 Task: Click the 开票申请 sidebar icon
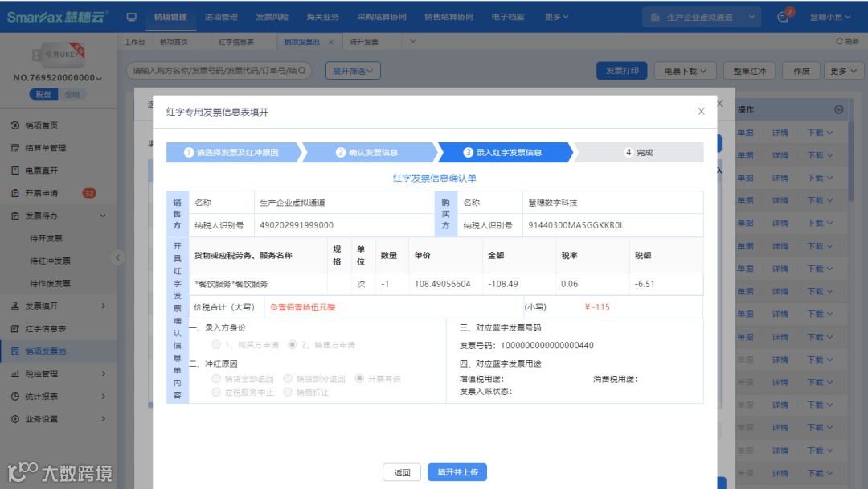pos(15,193)
